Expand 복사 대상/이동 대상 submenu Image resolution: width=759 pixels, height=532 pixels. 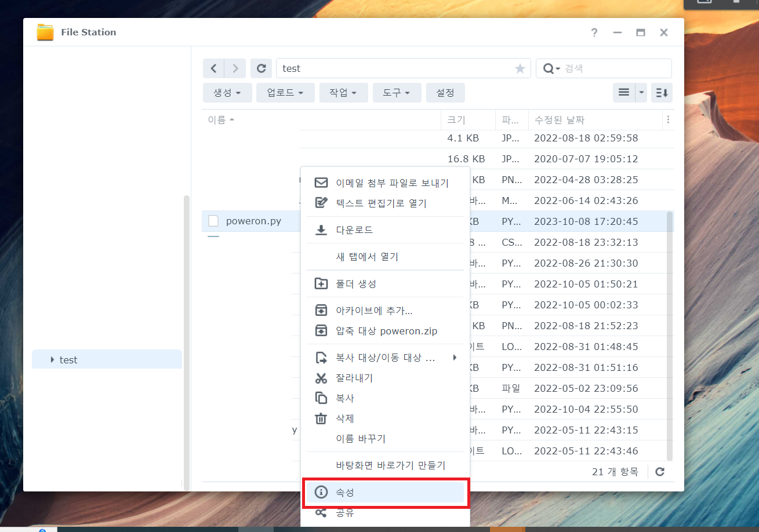tap(385, 358)
